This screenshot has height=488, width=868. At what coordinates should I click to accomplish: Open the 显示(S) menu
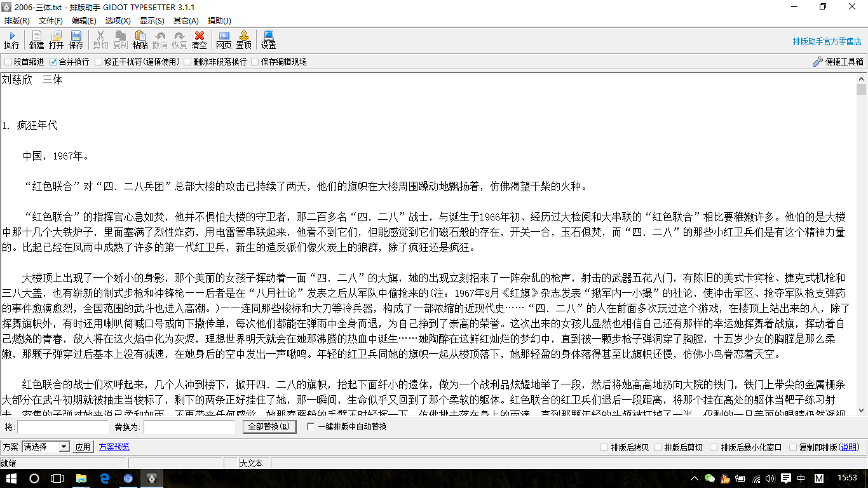[152, 21]
